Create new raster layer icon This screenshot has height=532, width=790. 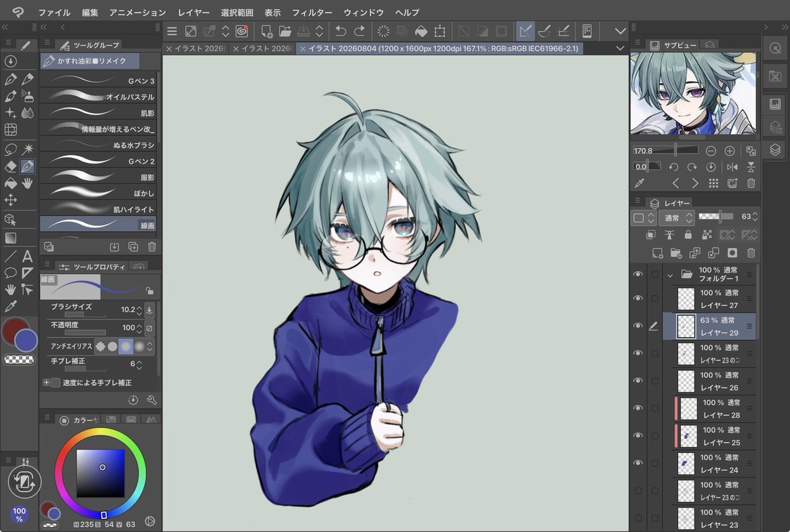[657, 253]
